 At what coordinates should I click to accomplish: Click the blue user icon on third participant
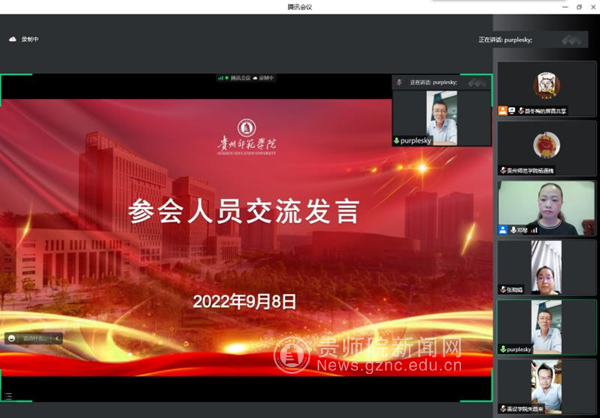pyautogui.click(x=503, y=230)
